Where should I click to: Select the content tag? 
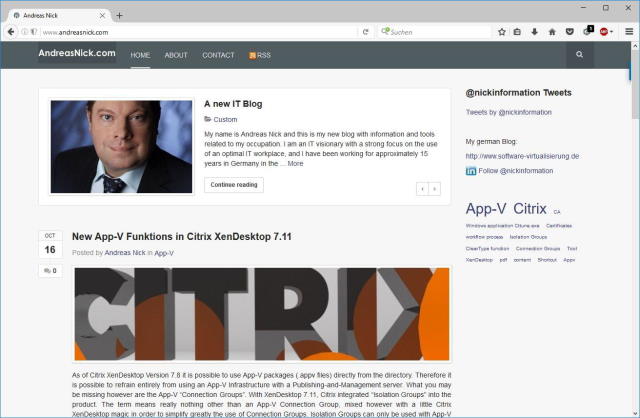[522, 260]
